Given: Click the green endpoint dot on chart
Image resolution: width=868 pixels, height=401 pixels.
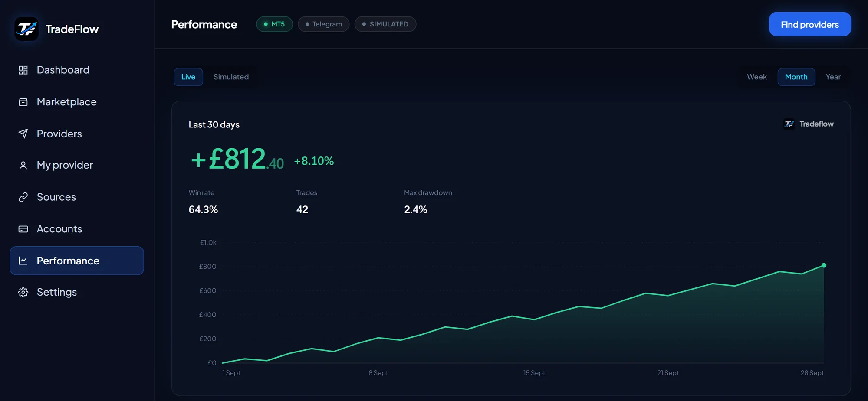Looking at the screenshot, I should click(x=824, y=265).
